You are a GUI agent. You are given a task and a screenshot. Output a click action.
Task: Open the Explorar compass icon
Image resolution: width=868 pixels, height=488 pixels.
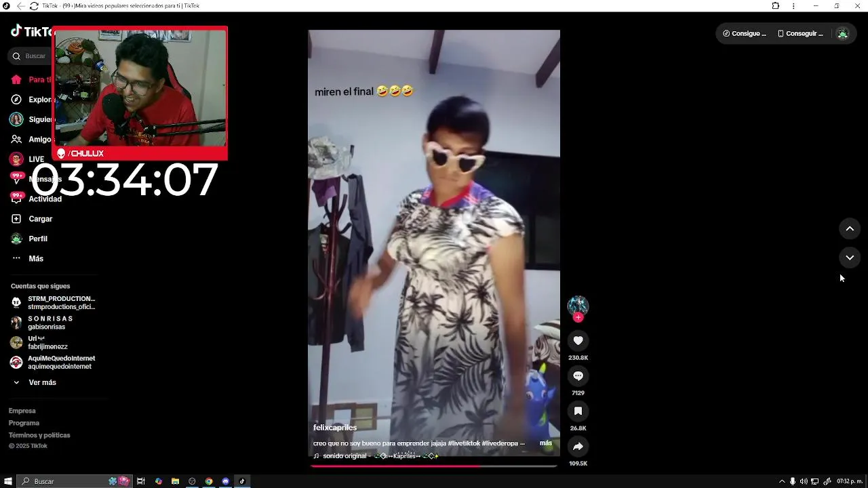[16, 100]
